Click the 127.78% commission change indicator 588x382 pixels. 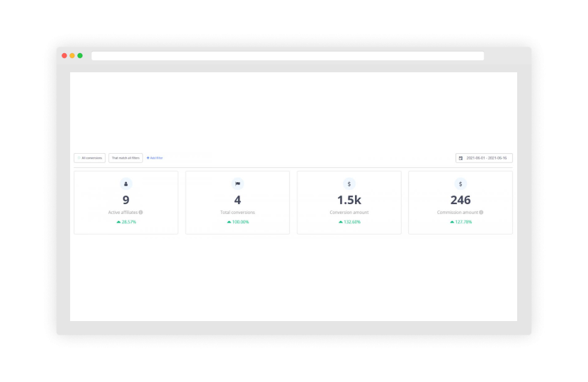point(461,222)
